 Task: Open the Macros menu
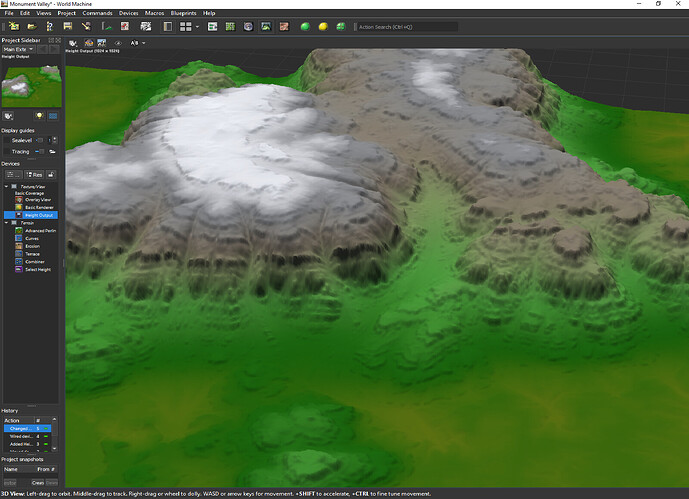(154, 13)
